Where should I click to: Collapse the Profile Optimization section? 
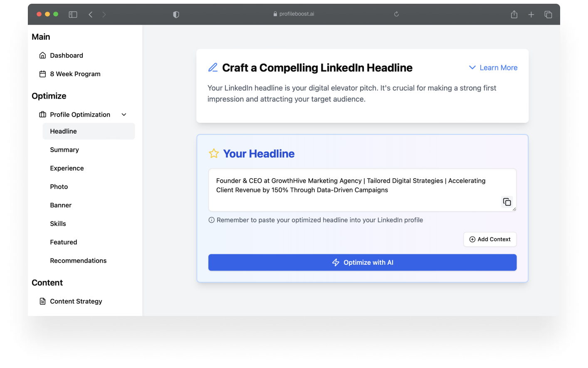click(x=124, y=114)
